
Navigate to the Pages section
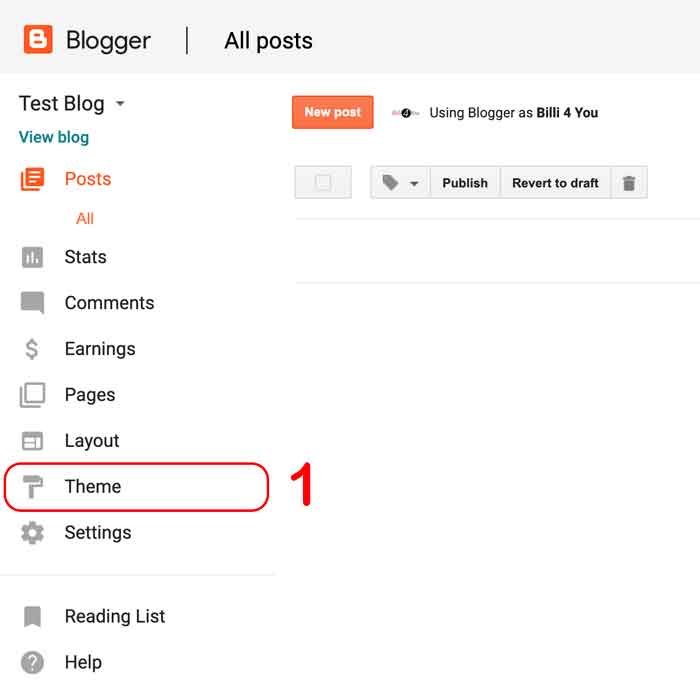(x=90, y=395)
